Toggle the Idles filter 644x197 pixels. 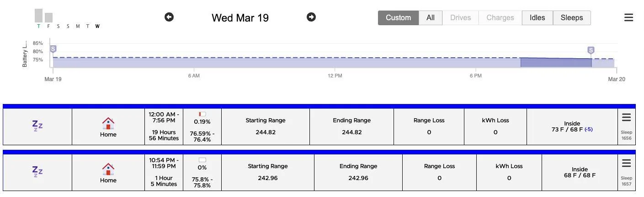(x=537, y=18)
